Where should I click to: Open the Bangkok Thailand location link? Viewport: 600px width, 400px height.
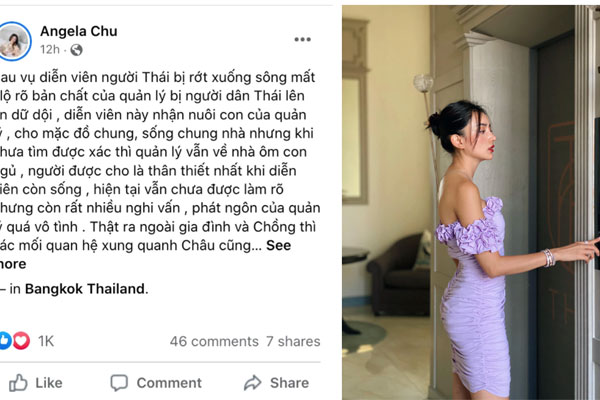(85, 289)
